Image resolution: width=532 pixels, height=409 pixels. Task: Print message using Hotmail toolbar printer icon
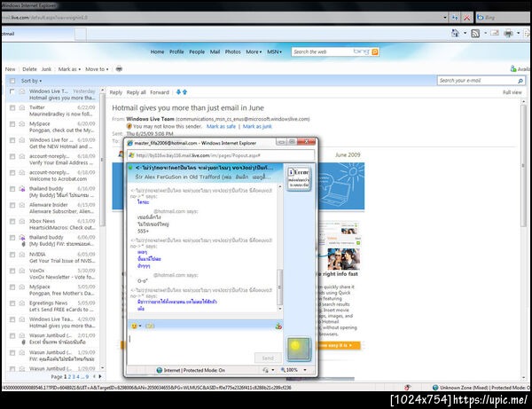tap(119, 69)
